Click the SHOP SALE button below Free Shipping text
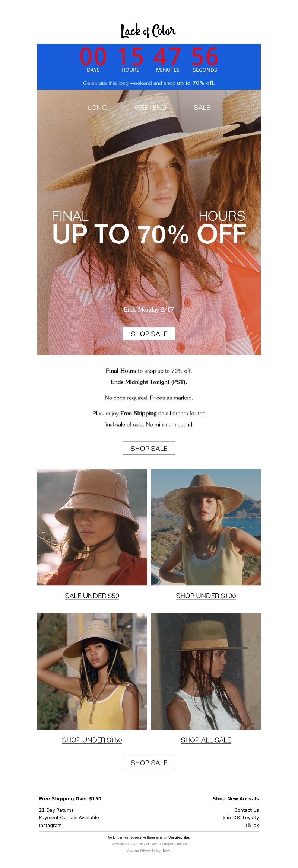This screenshot has height=868, width=298. tap(149, 449)
